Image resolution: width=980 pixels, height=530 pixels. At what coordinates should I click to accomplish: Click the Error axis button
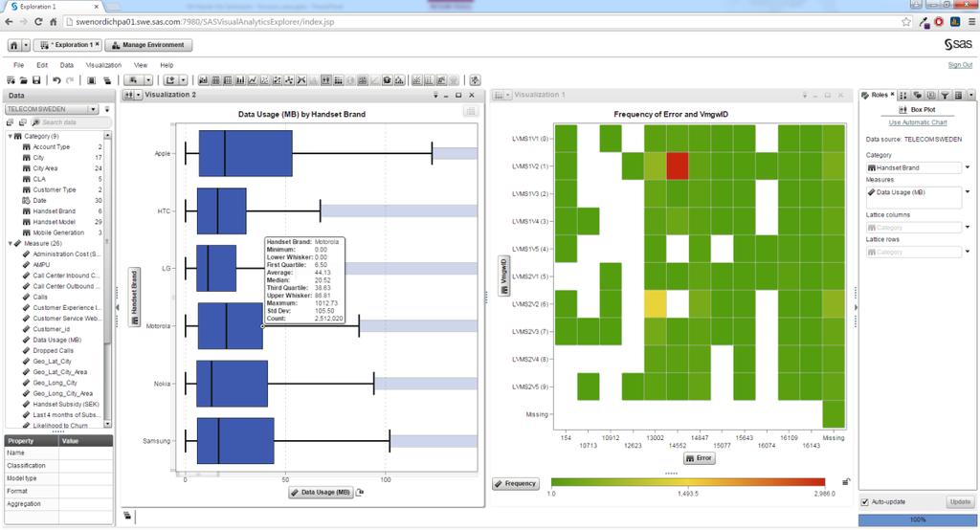(699, 458)
